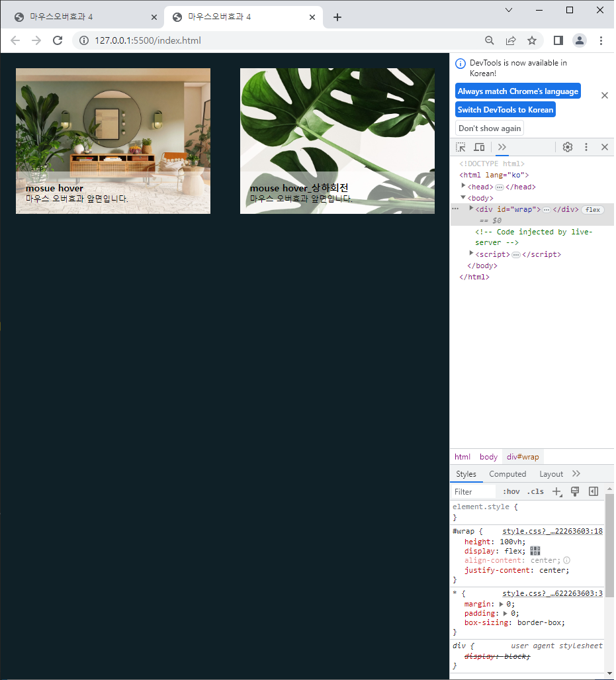Viewport: 616px width, 680px height.
Task: Toggle the Chrome side panel icon
Action: pos(558,40)
